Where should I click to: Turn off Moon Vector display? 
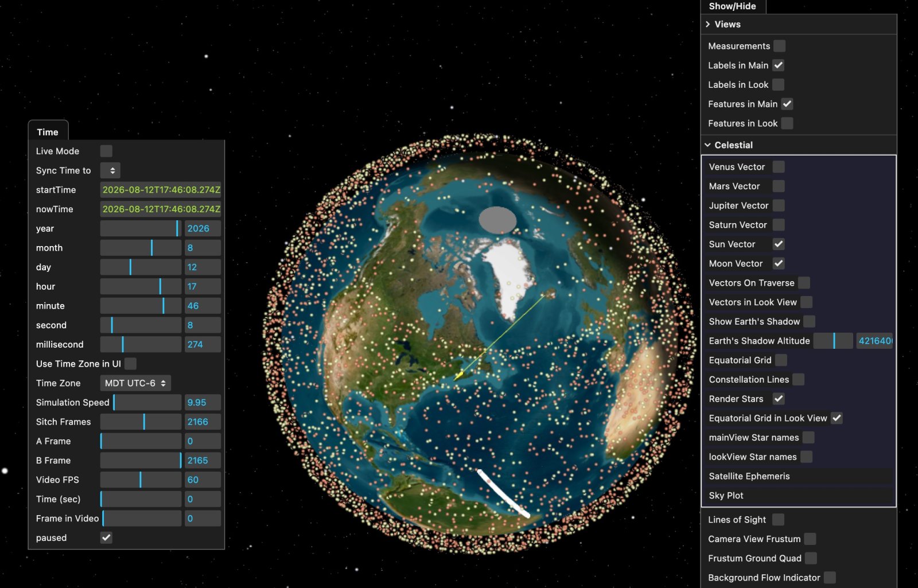pyautogui.click(x=779, y=264)
